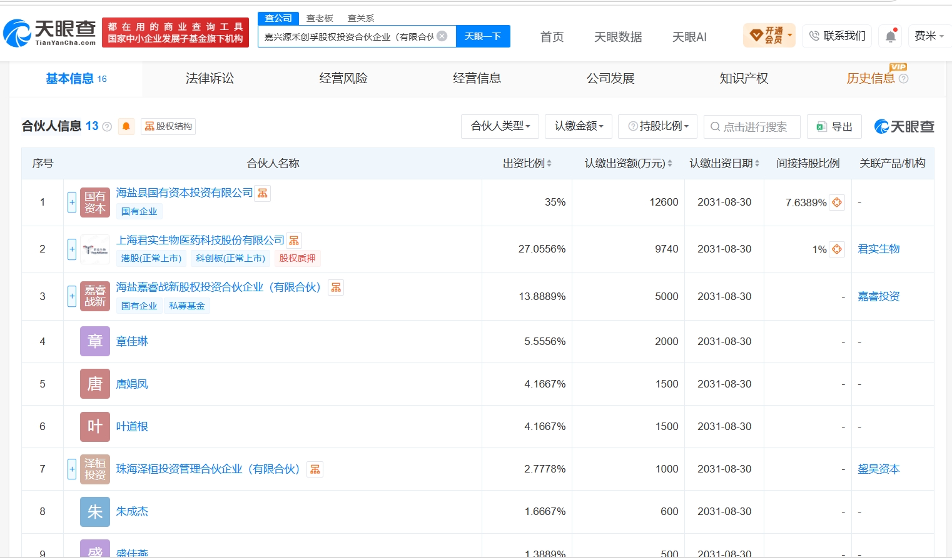
Task: Click the 叶 avatar for 叶道根
Action: point(95,426)
